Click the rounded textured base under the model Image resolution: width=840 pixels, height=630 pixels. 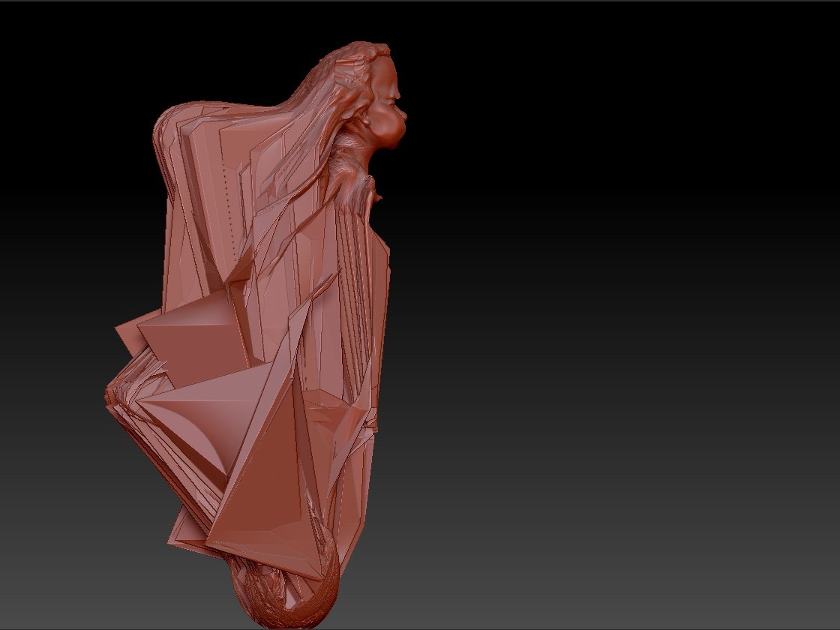[286, 592]
